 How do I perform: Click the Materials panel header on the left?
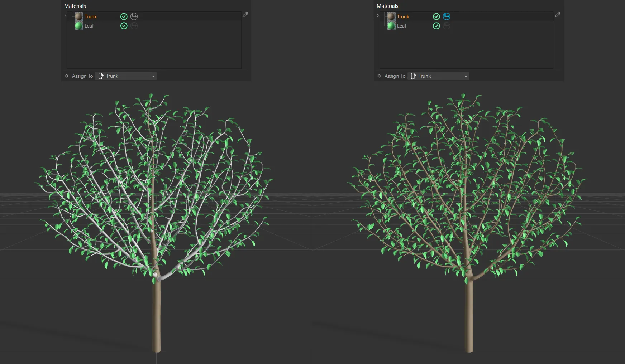[x=75, y=5]
